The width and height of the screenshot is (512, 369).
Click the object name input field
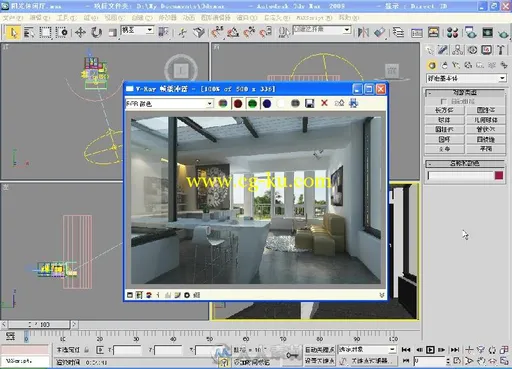[460, 175]
